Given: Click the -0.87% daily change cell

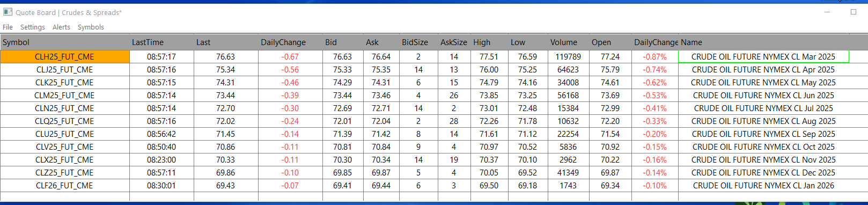Looking at the screenshot, I should (655, 56).
